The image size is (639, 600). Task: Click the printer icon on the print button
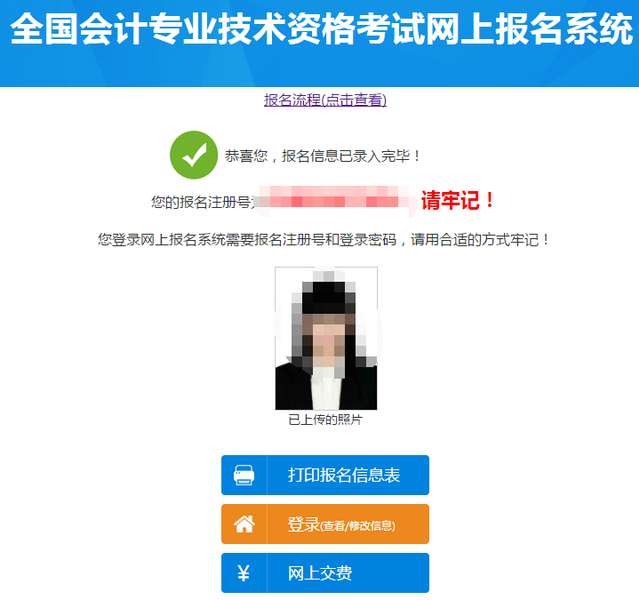[244, 475]
